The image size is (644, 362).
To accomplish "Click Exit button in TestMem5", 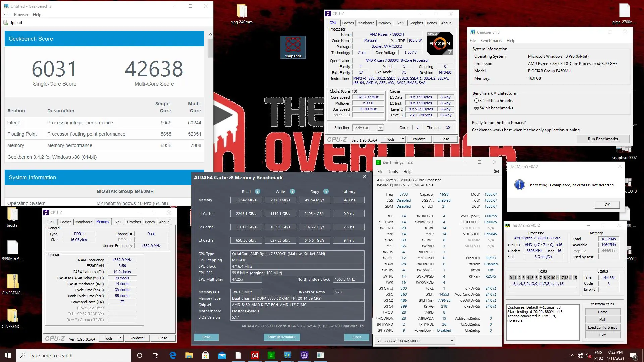I will click(602, 335).
